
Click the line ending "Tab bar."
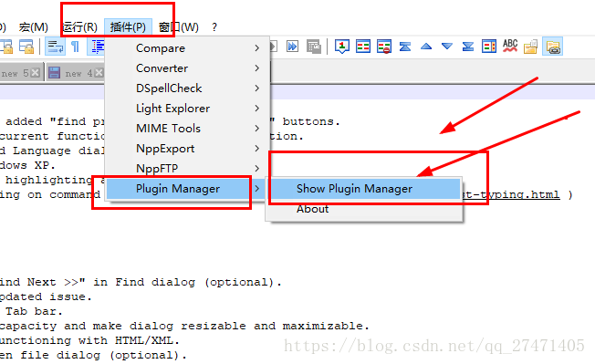click(x=31, y=311)
